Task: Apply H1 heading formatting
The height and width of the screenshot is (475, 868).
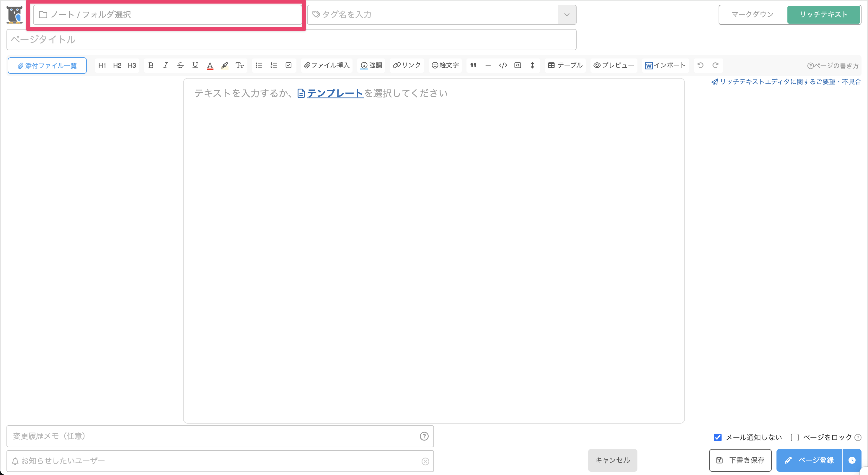Action: pos(102,65)
